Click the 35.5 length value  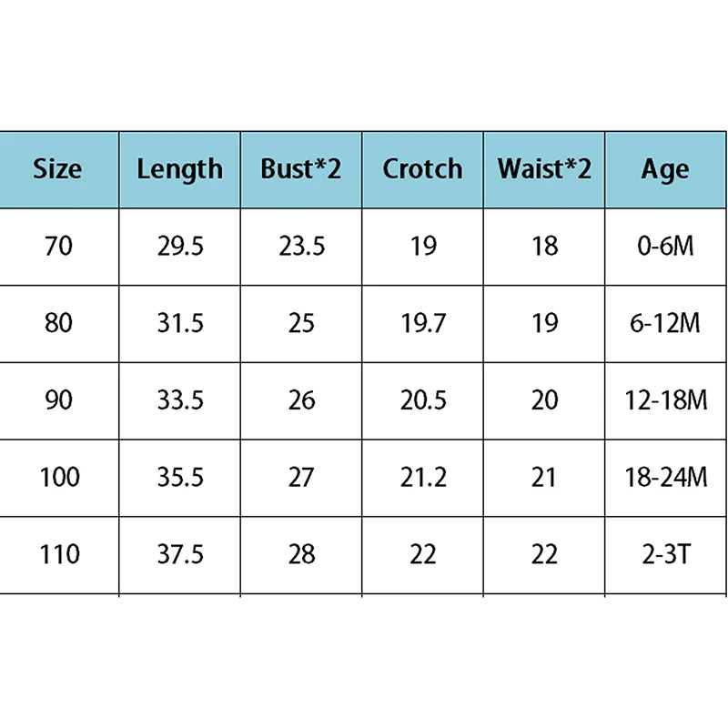pos(179,477)
